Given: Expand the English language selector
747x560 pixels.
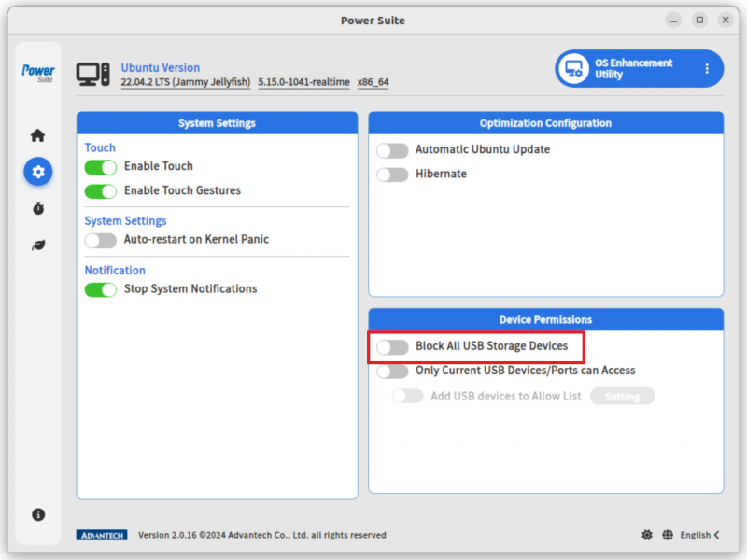Looking at the screenshot, I should (698, 534).
